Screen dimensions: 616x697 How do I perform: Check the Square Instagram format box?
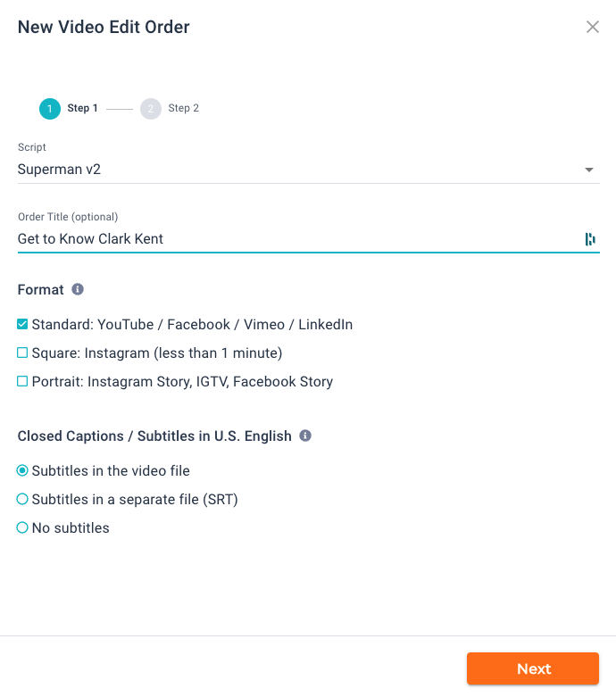pos(22,353)
